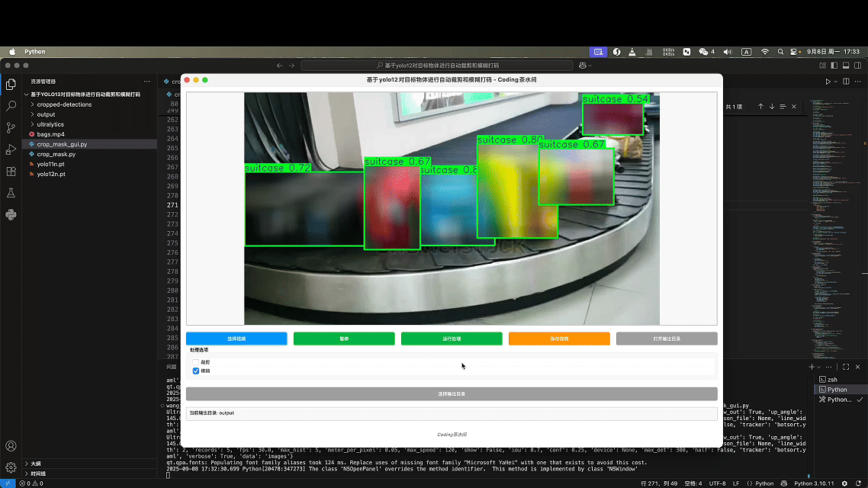Open the Python menu in macOS menu bar
This screenshot has height=488, width=868.
point(35,52)
